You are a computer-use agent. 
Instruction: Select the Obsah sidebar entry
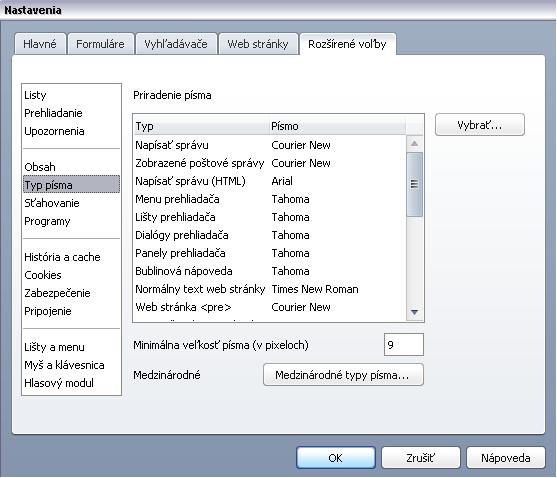click(x=71, y=167)
